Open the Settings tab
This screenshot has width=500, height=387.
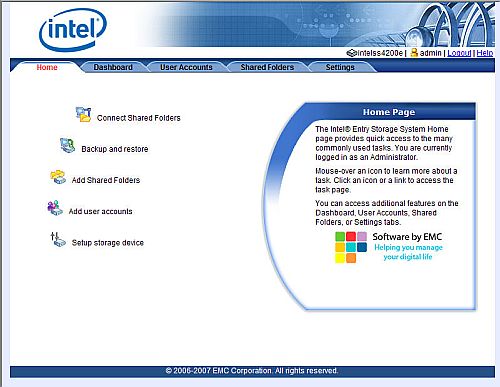click(340, 67)
